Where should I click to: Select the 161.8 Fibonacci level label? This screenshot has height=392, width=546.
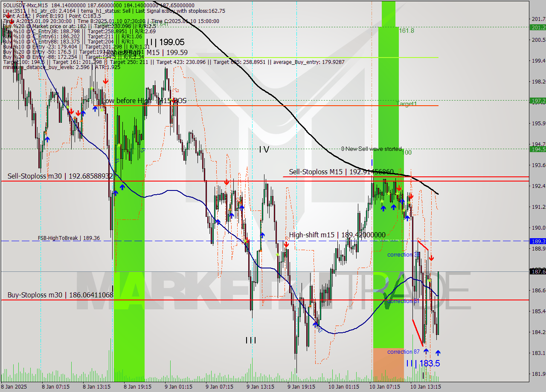click(407, 31)
